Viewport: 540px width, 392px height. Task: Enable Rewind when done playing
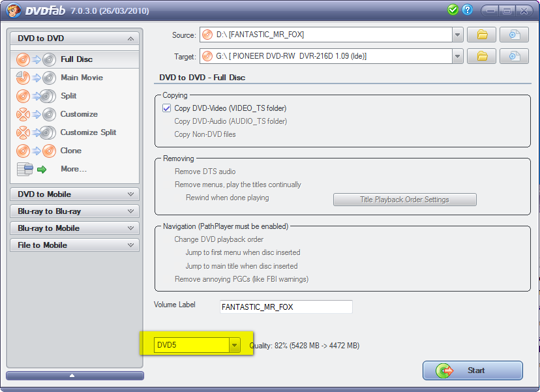point(228,198)
